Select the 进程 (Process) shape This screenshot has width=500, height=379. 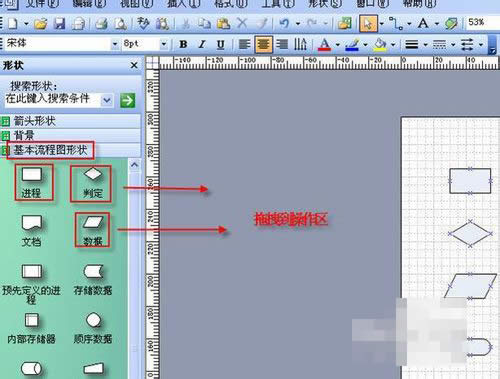pyautogui.click(x=32, y=182)
